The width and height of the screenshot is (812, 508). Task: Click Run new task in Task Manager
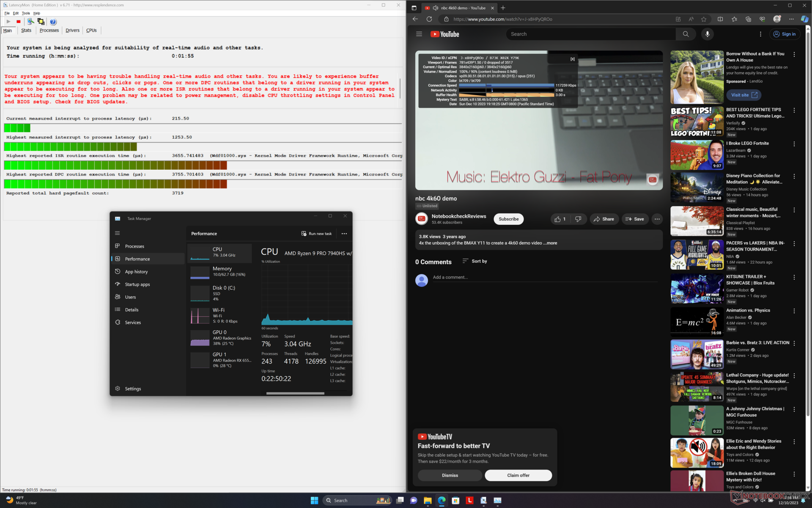tap(316, 234)
